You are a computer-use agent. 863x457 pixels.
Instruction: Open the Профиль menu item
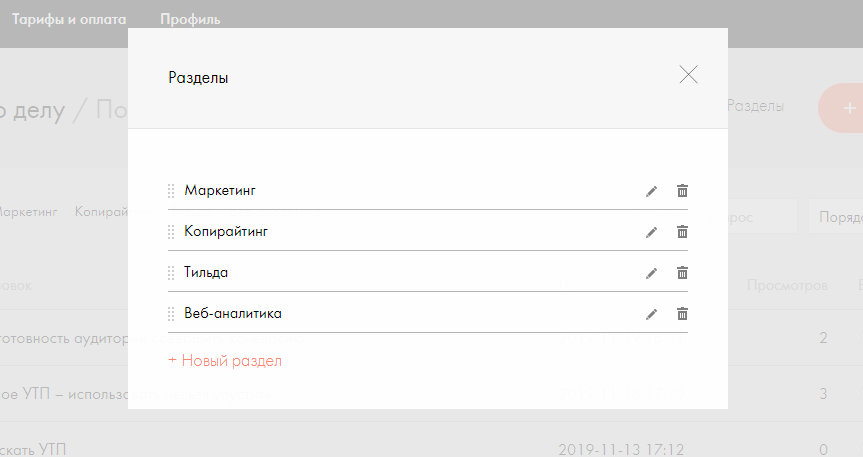click(x=190, y=19)
